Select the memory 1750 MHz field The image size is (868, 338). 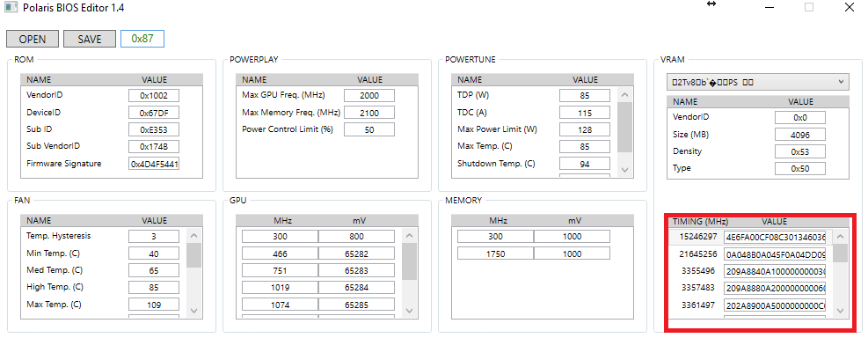(495, 253)
